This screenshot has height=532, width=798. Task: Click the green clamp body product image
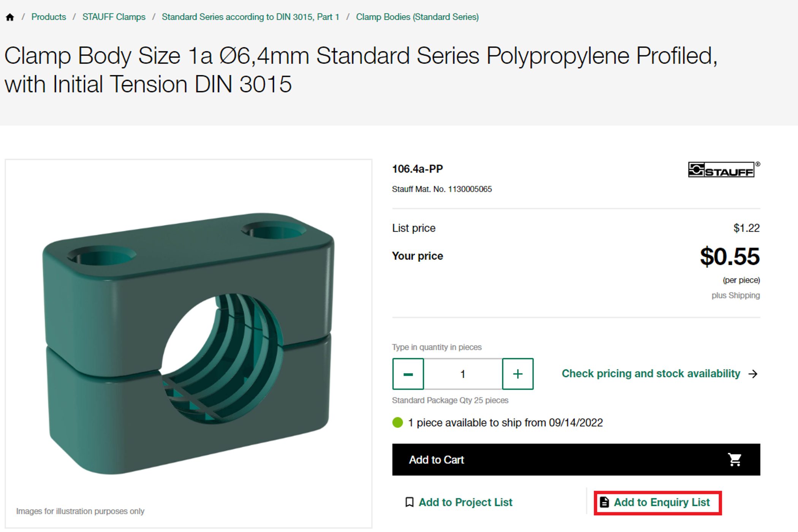188,342
